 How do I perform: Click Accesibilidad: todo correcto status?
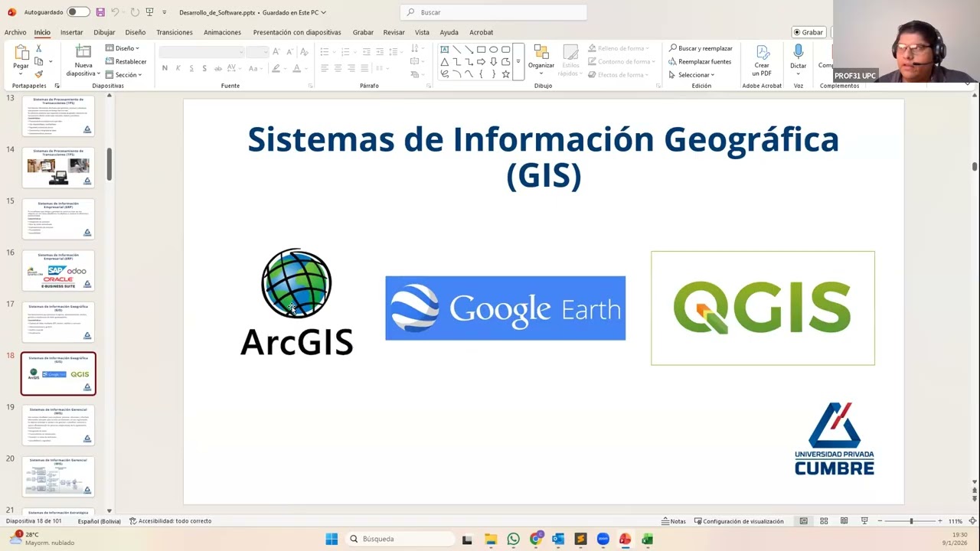tap(170, 521)
